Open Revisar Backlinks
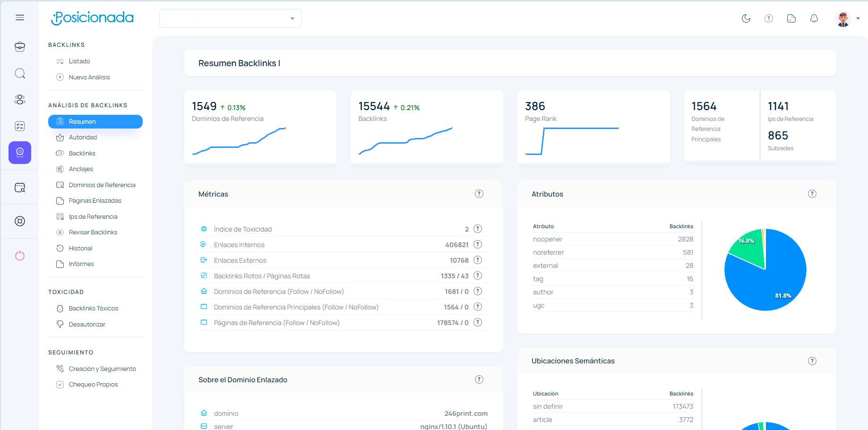 click(x=93, y=232)
